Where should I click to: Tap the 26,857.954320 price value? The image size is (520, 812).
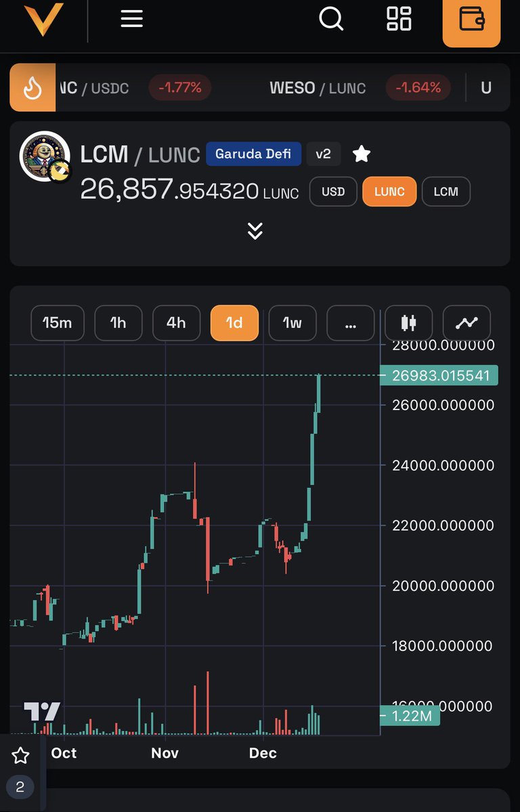[x=169, y=189]
